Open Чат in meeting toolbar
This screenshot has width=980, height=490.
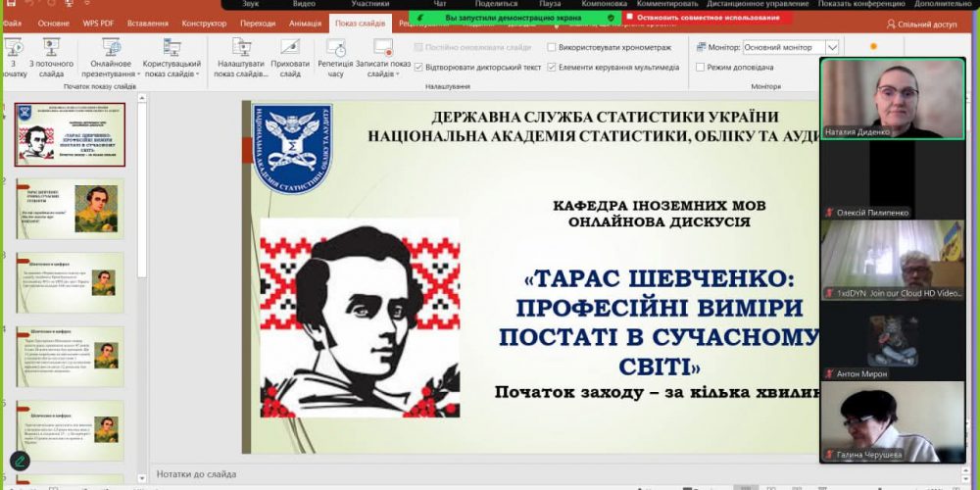440,4
